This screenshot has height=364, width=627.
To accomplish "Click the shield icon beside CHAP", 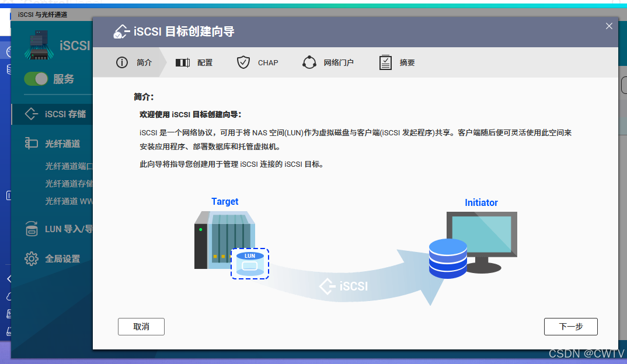I will pyautogui.click(x=243, y=62).
